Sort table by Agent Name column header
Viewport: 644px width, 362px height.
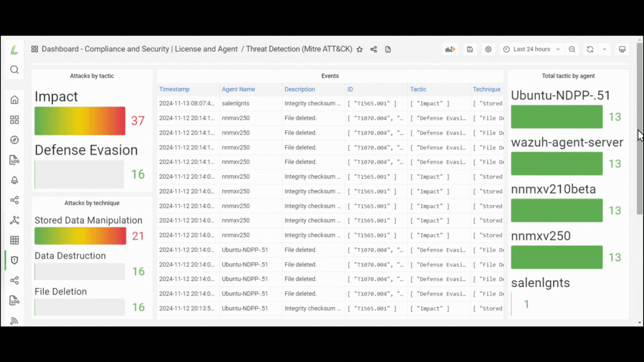[x=238, y=89]
